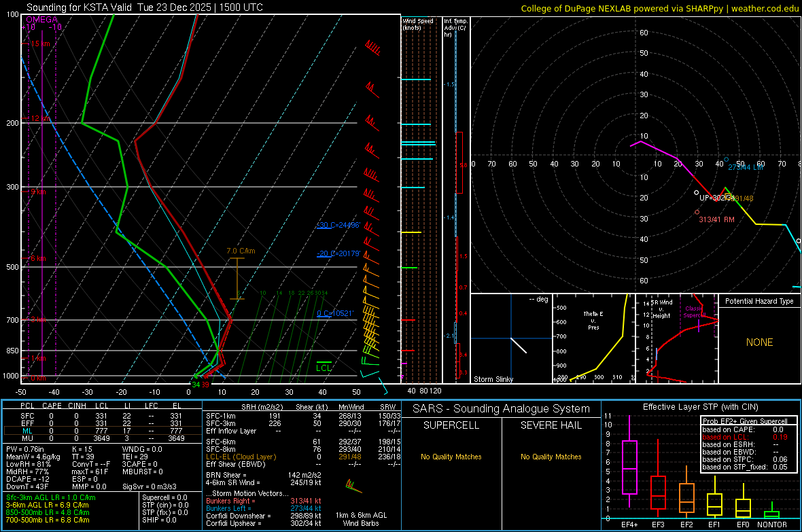Click the SFC-6km shear row label
Viewport: 802px width, 532px height.
[220, 442]
